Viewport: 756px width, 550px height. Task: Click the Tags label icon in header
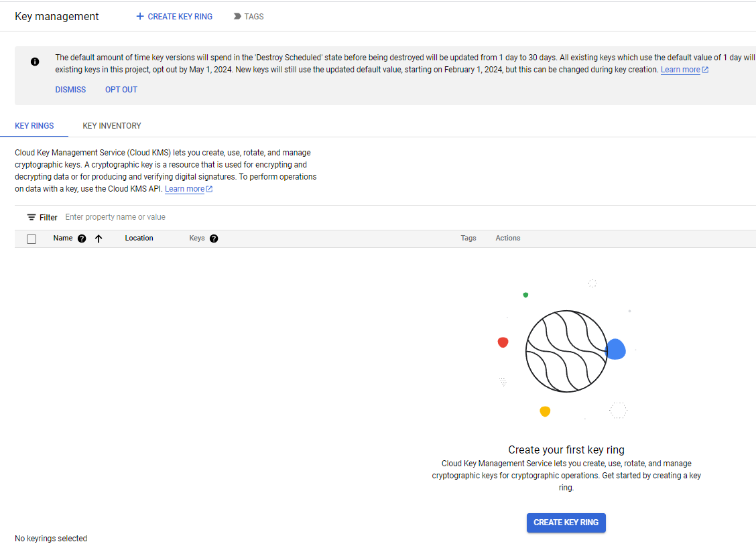[237, 16]
